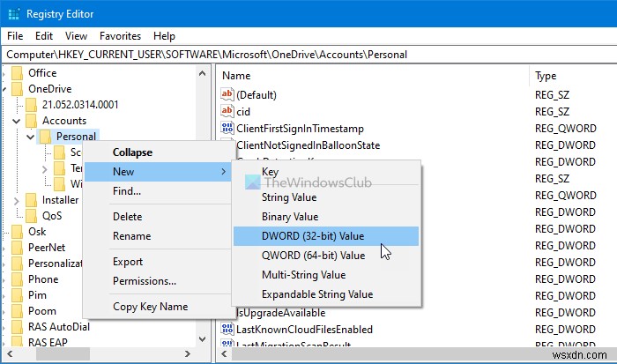
Task: Open the New submenu entry
Action: 158,172
